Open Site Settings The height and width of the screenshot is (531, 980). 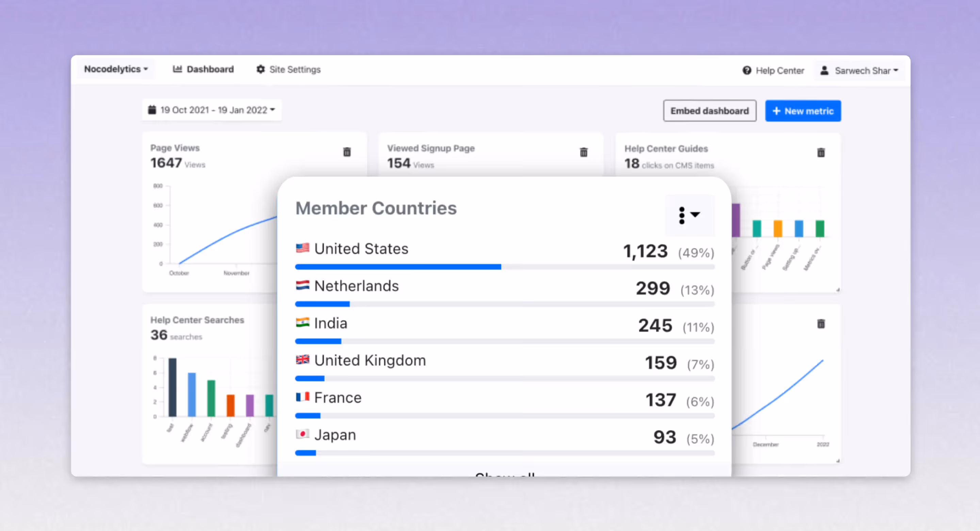point(288,69)
